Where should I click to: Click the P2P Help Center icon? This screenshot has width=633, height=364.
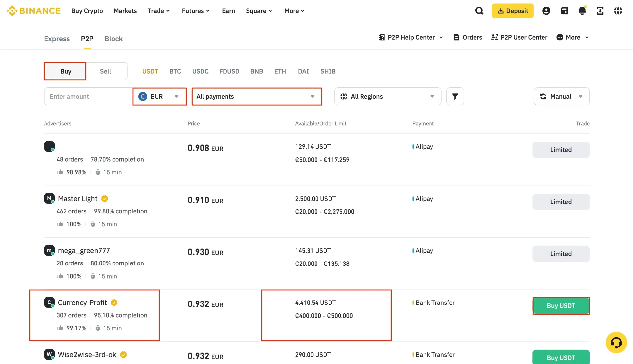382,37
